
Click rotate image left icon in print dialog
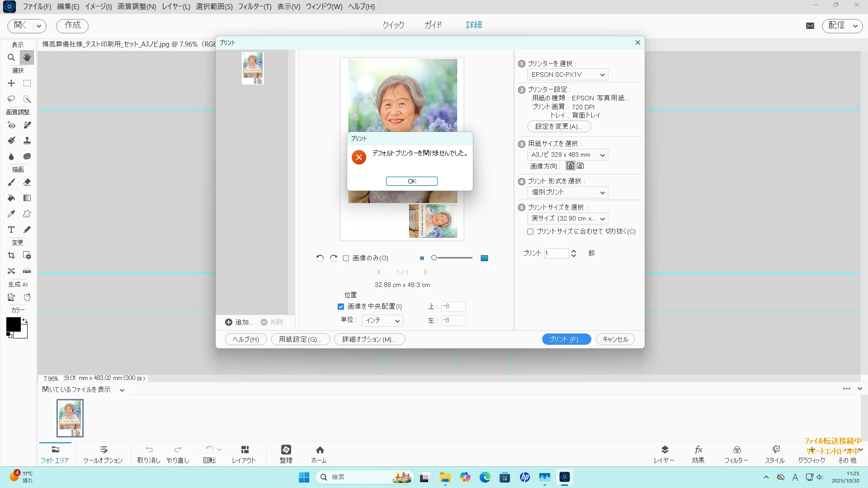click(320, 258)
